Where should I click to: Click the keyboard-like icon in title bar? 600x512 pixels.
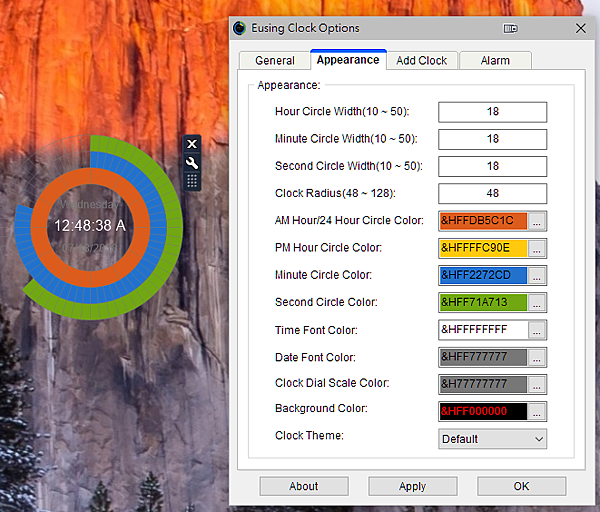tap(510, 28)
